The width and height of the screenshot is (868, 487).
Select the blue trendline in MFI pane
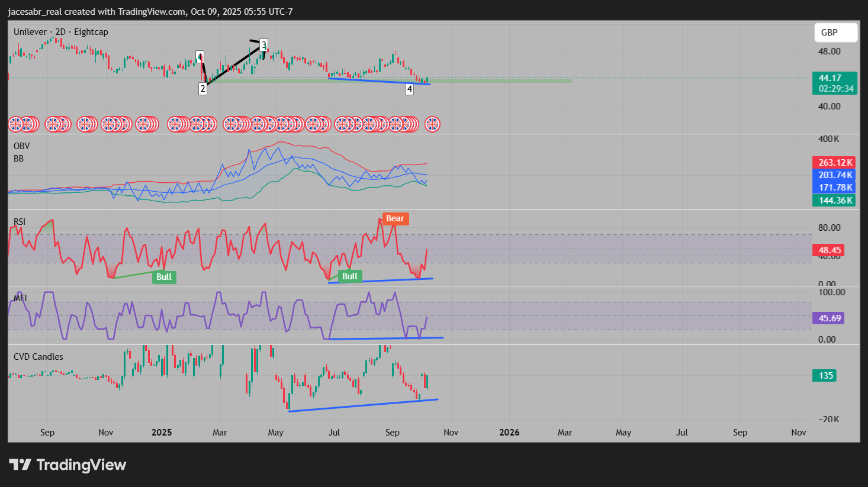[386, 338]
